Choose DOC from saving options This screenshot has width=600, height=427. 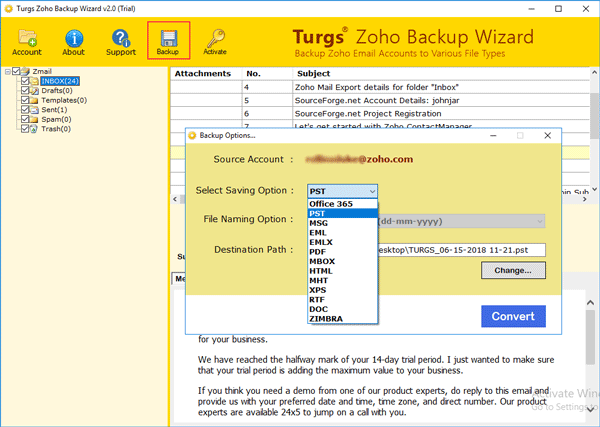[342, 309]
